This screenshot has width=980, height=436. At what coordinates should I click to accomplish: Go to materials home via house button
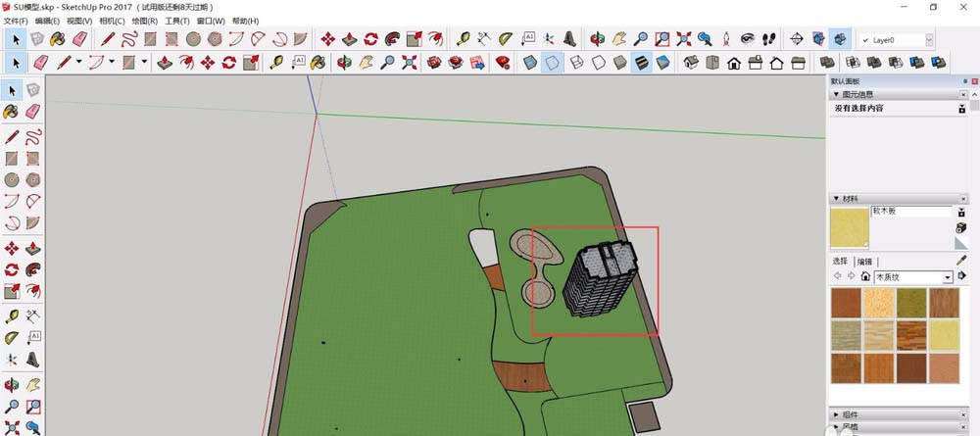coord(865,277)
